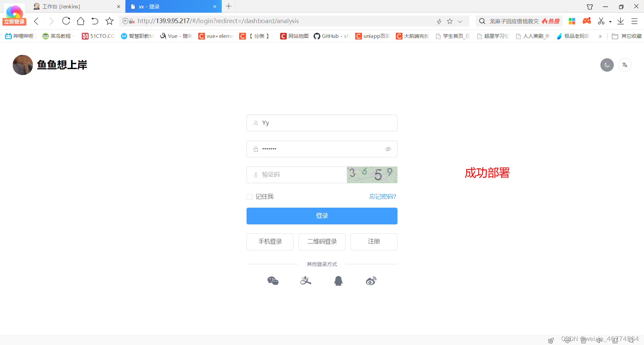Click the 立即登录 browser login badge

coord(14,22)
